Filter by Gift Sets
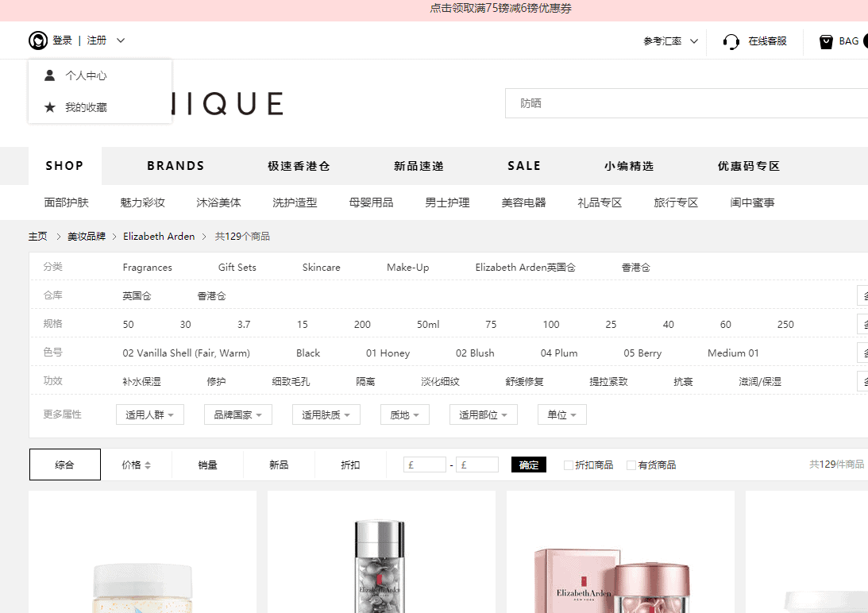Image resolution: width=868 pixels, height=613 pixels. [237, 268]
